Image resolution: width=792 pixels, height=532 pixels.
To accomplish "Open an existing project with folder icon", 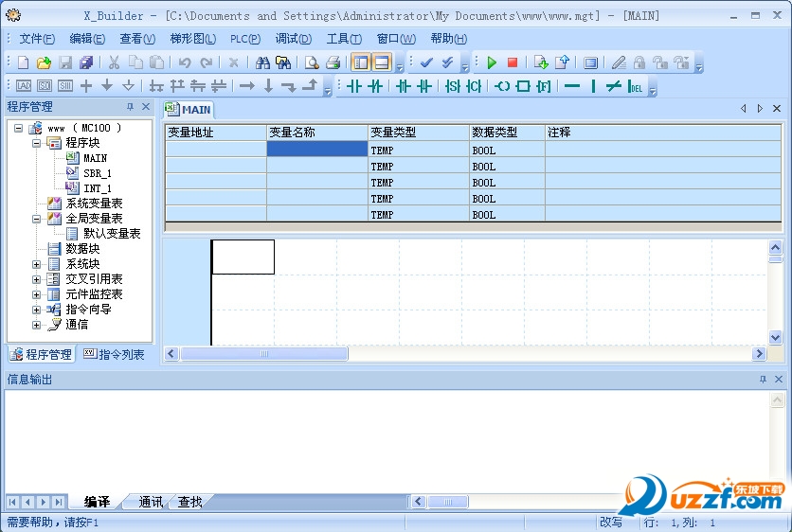I will pyautogui.click(x=44, y=62).
